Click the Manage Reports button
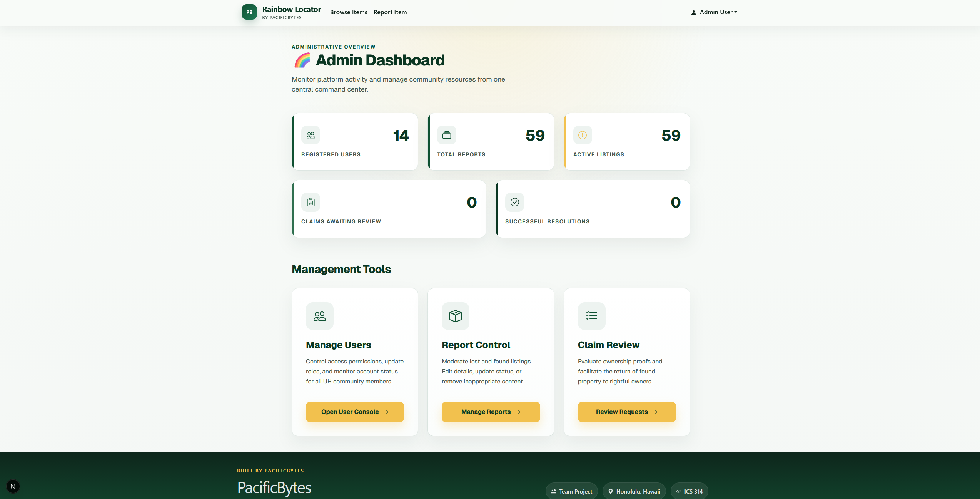This screenshot has width=980, height=499. click(491, 412)
